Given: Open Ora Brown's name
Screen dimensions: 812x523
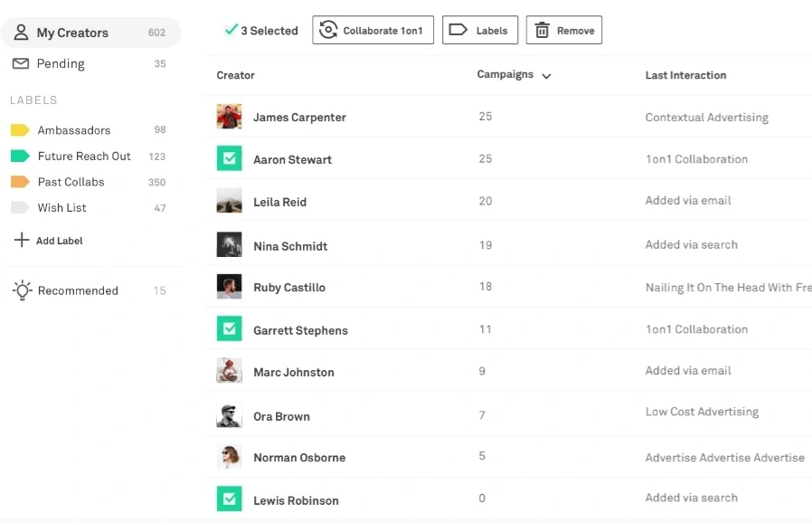Looking at the screenshot, I should [x=281, y=416].
